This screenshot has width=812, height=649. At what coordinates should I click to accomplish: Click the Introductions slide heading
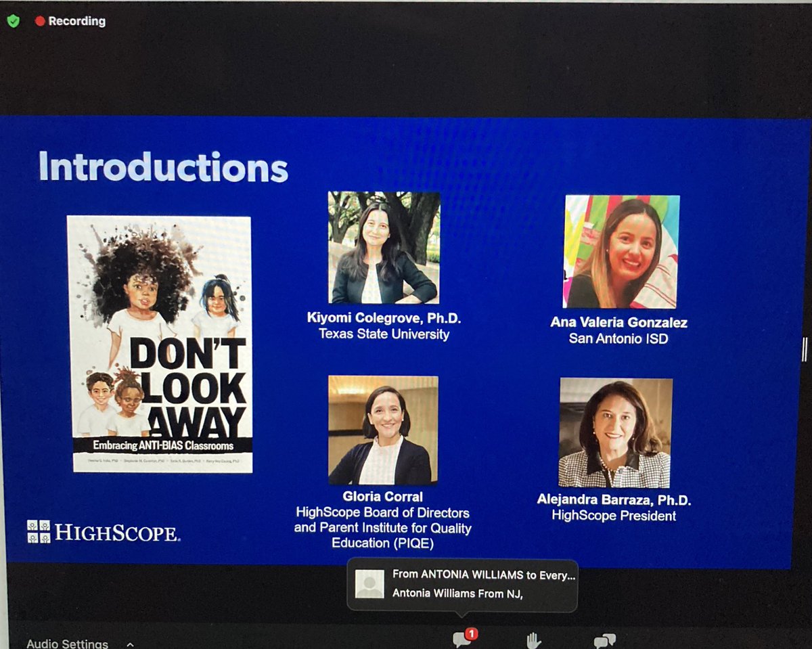pos(163,167)
